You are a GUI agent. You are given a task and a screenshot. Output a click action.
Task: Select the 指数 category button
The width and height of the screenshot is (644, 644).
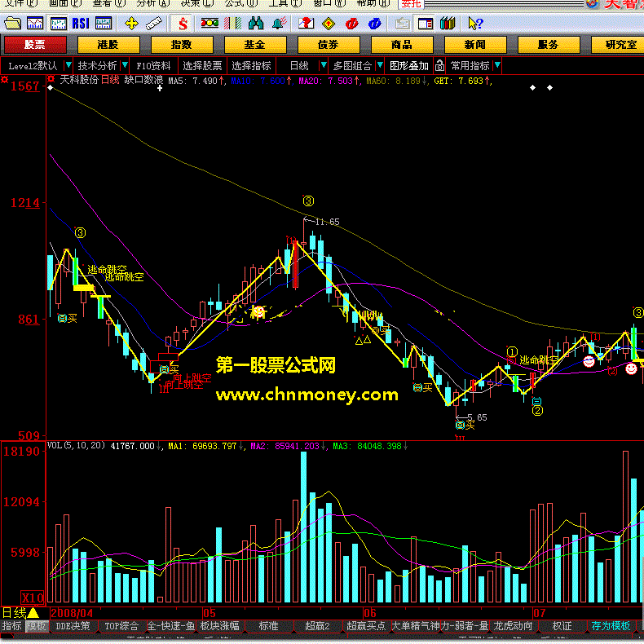(x=182, y=44)
